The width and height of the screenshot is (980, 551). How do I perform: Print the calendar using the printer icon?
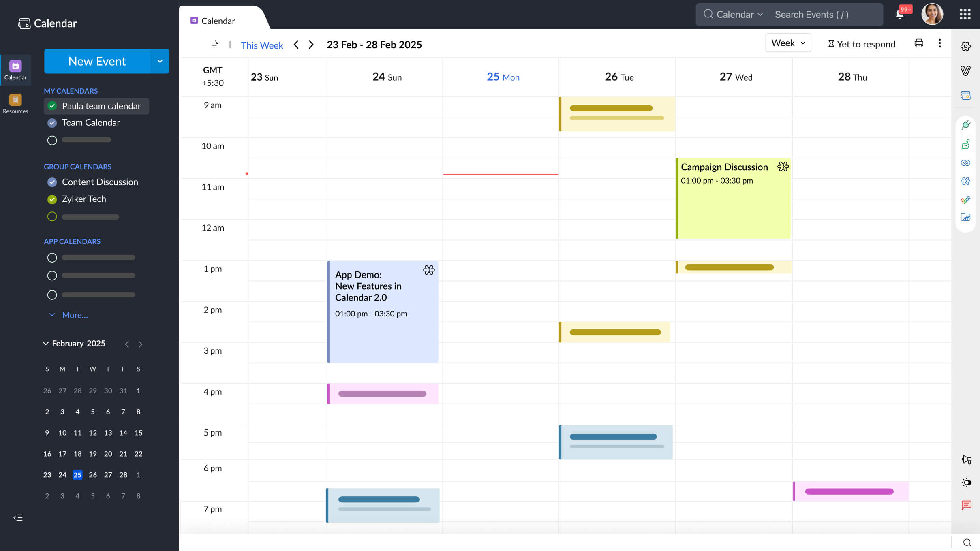click(918, 43)
